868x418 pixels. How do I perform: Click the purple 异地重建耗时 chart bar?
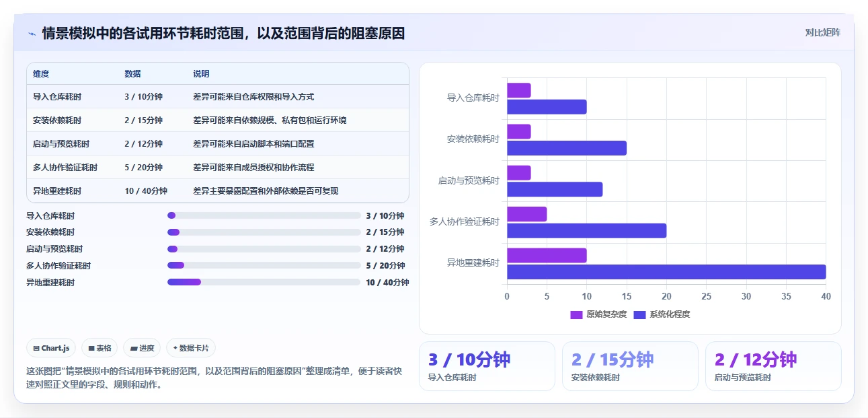(547, 255)
